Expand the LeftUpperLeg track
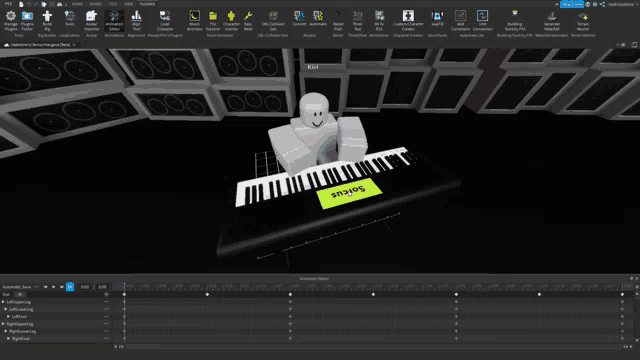640x360 pixels. point(4,302)
